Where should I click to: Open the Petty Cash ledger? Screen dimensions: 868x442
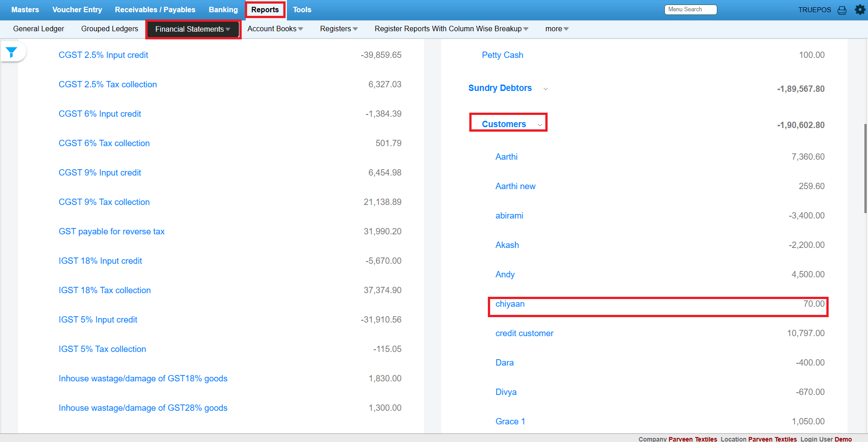point(502,55)
